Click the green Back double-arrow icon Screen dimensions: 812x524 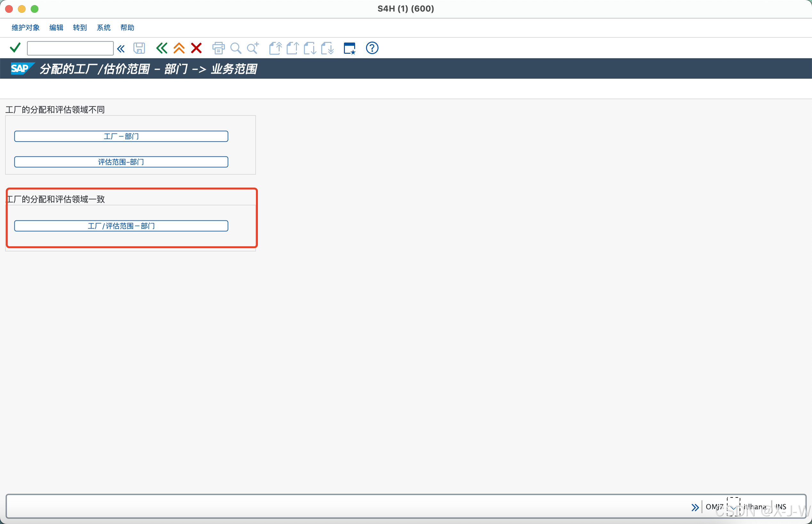click(x=162, y=48)
